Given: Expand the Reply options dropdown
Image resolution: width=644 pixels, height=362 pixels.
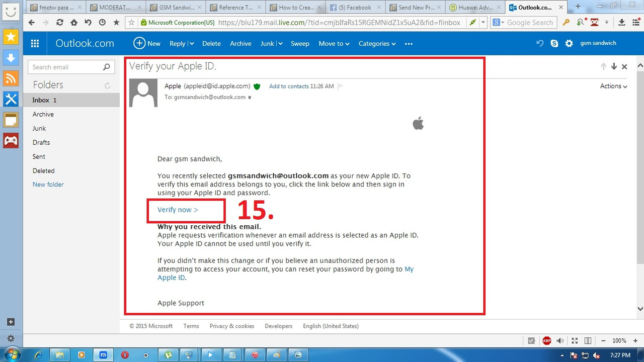Looking at the screenshot, I should pyautogui.click(x=191, y=44).
